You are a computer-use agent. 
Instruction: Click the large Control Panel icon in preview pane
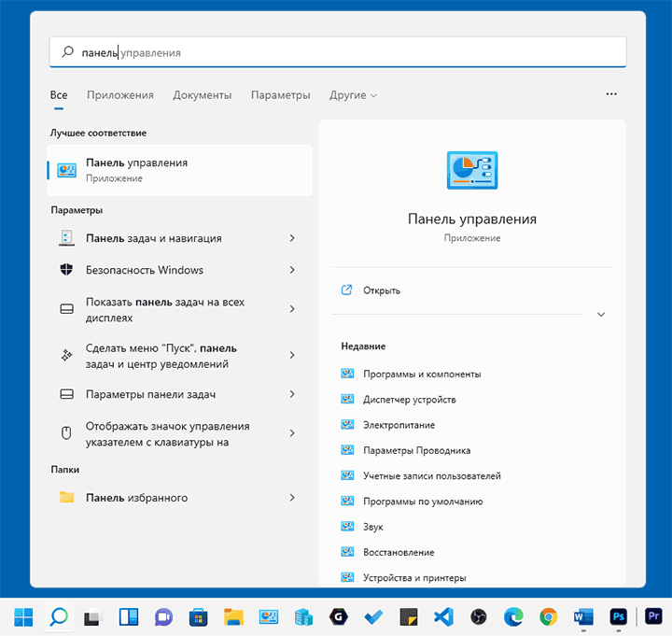tap(472, 170)
